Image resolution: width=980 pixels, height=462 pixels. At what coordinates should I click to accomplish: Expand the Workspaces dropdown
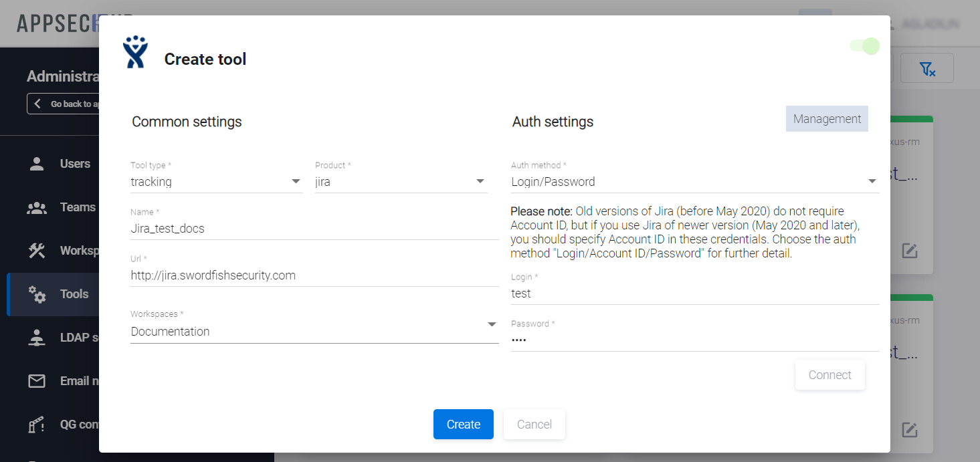tap(314, 332)
